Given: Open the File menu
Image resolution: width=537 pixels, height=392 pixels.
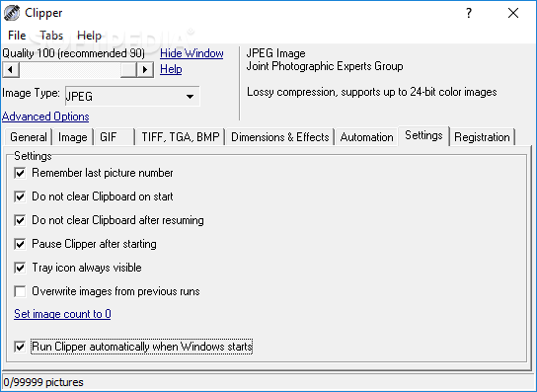Looking at the screenshot, I should [x=17, y=36].
